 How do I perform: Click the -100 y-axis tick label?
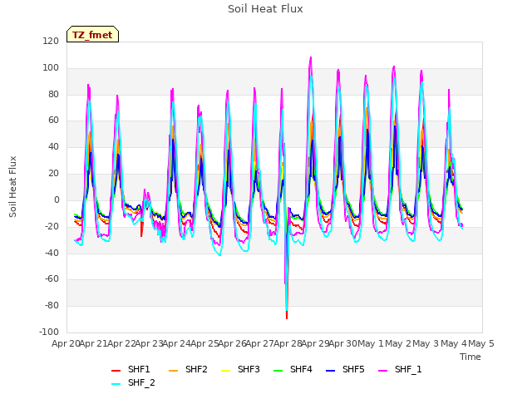click(x=49, y=332)
